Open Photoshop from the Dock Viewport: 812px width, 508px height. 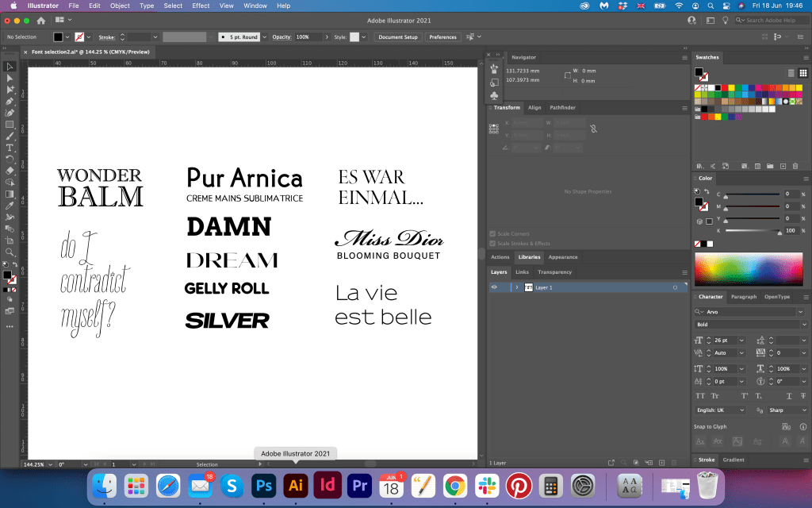pyautogui.click(x=263, y=485)
